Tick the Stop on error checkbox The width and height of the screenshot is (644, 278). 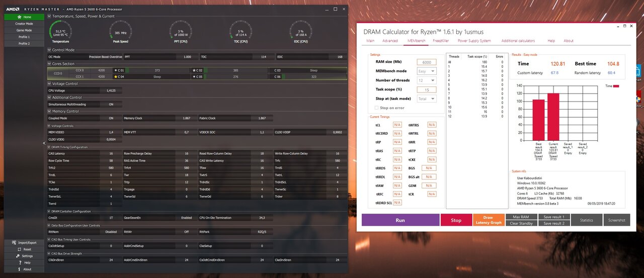pos(377,108)
